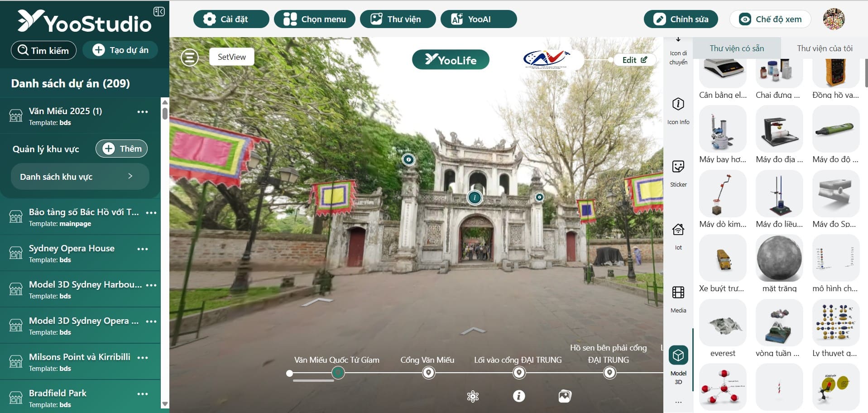Choose mặt trăng model thumbnail
Screen dimensions: 868x413
pyautogui.click(x=779, y=258)
